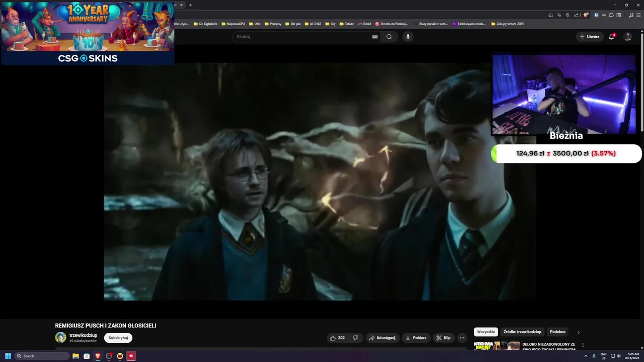
Task: Open the on-screen keyboard icon in search box
Action: 375,37
